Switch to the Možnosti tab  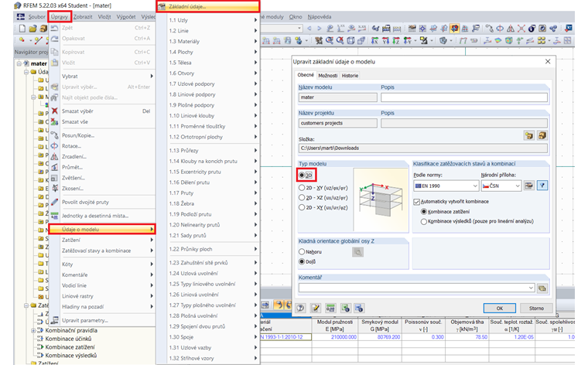tap(328, 75)
